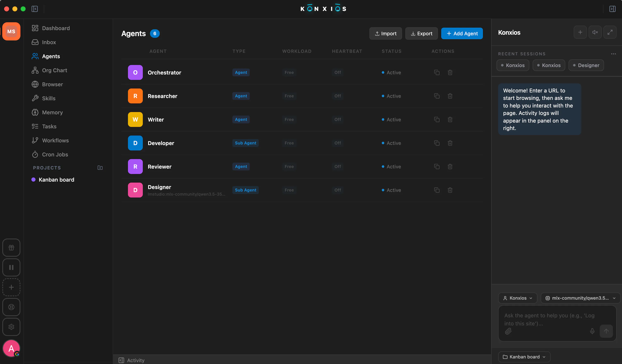Click the Export button

(x=421, y=33)
